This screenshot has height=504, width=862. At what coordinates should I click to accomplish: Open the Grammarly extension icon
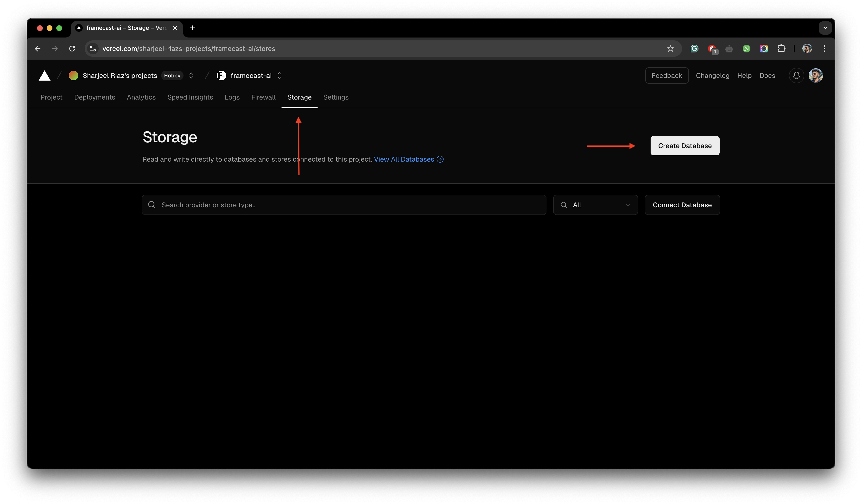tap(694, 49)
